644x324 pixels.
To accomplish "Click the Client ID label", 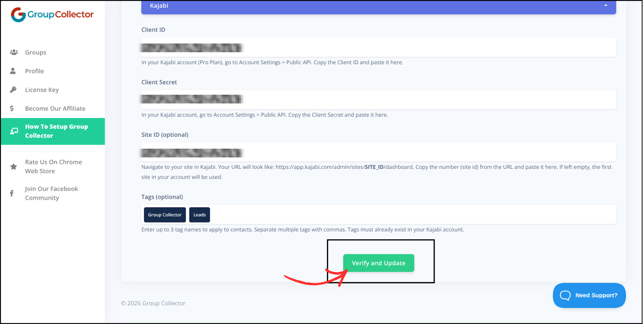I will pyautogui.click(x=153, y=30).
